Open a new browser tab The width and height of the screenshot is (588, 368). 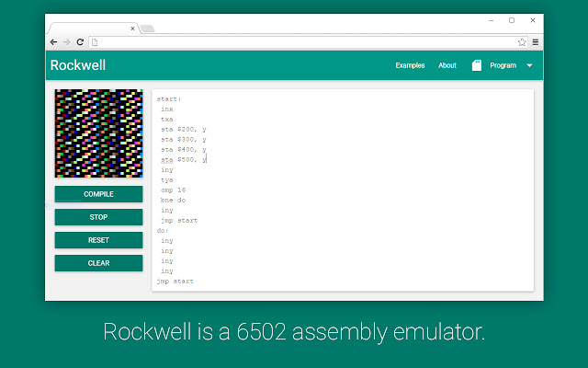[147, 29]
